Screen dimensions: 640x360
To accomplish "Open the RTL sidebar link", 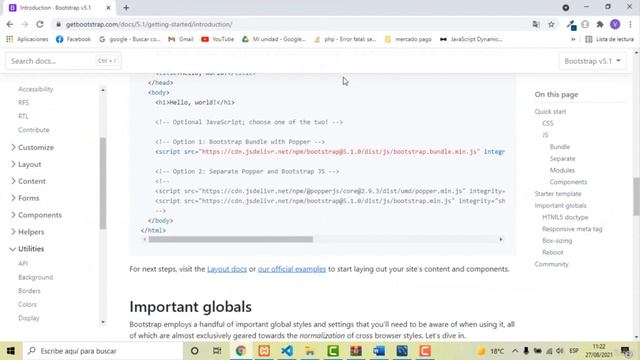I will [x=23, y=116].
